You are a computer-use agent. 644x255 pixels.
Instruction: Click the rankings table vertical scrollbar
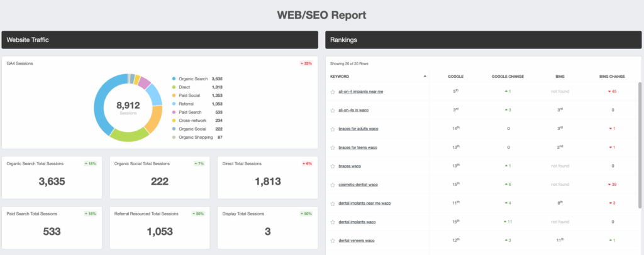640,144
